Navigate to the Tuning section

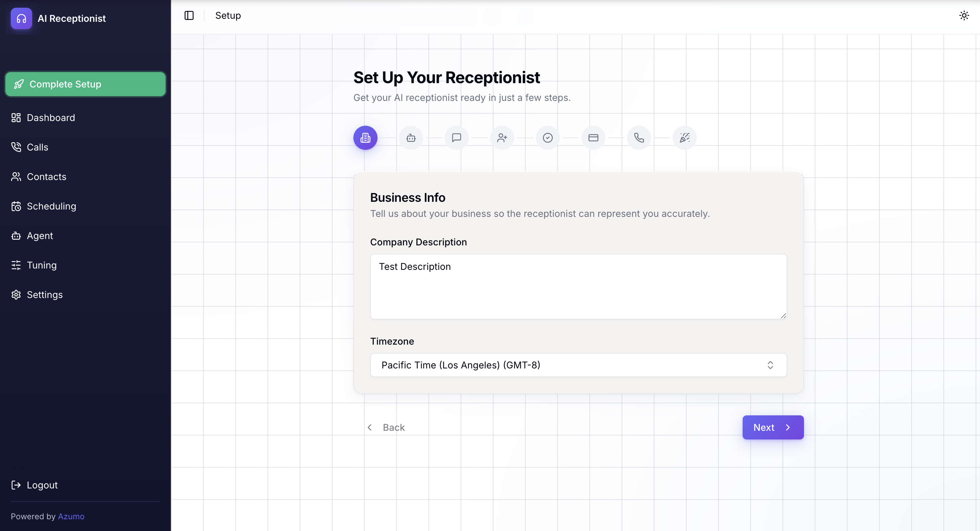[x=42, y=265]
